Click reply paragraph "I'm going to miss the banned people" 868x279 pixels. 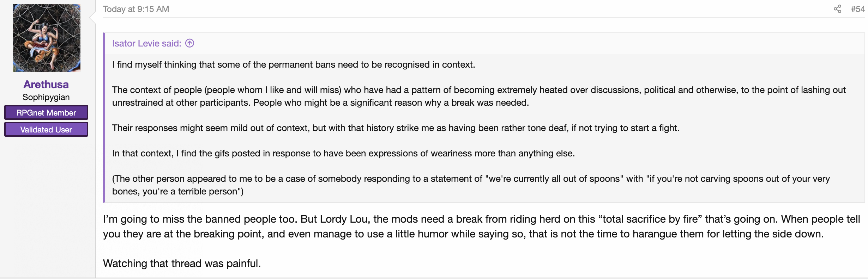(482, 227)
